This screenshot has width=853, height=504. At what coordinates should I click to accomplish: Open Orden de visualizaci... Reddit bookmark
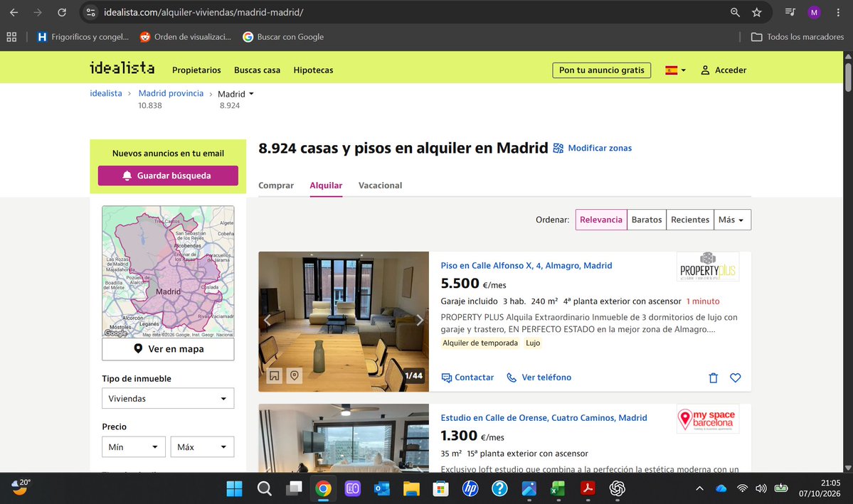(x=186, y=37)
